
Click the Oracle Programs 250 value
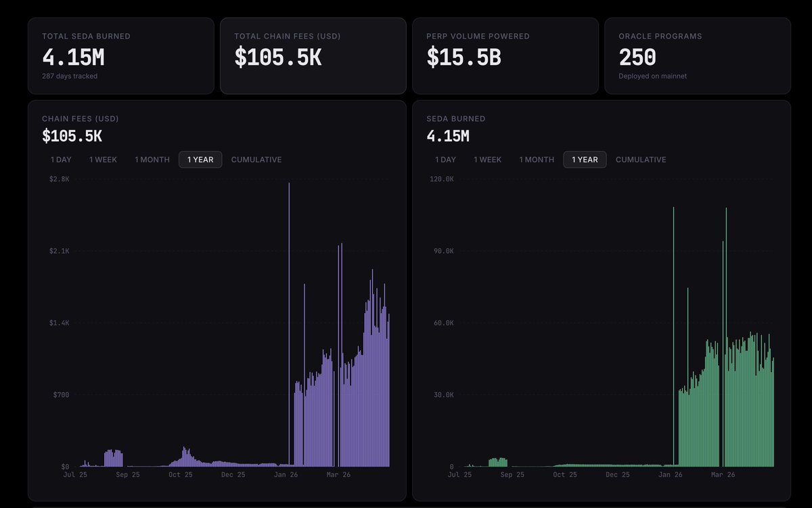pyautogui.click(x=637, y=57)
